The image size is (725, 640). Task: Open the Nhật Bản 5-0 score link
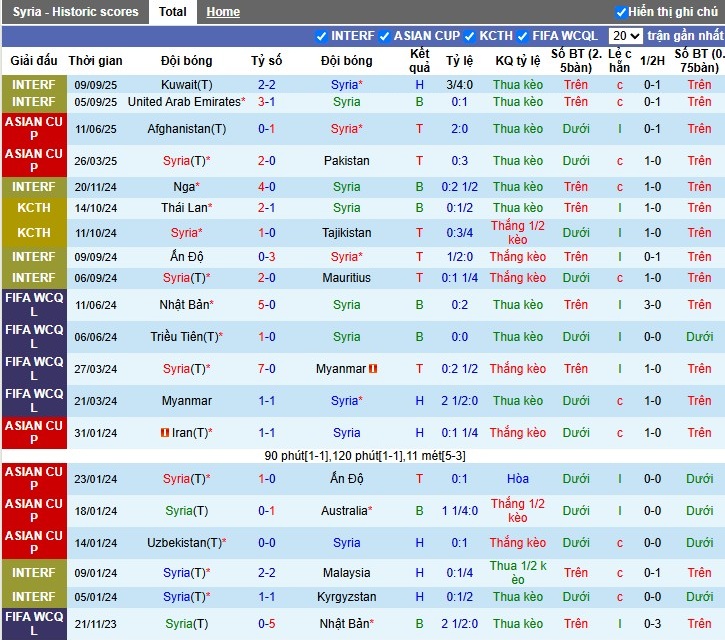266,305
